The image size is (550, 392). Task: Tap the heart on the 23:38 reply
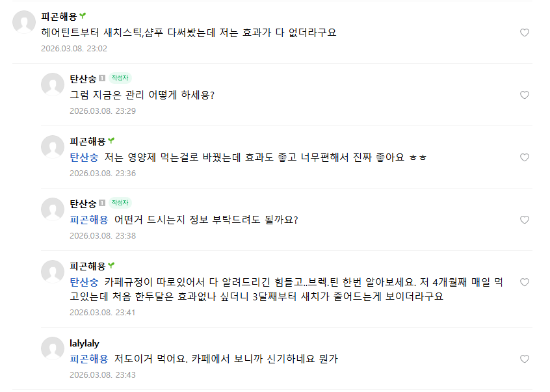point(525,220)
